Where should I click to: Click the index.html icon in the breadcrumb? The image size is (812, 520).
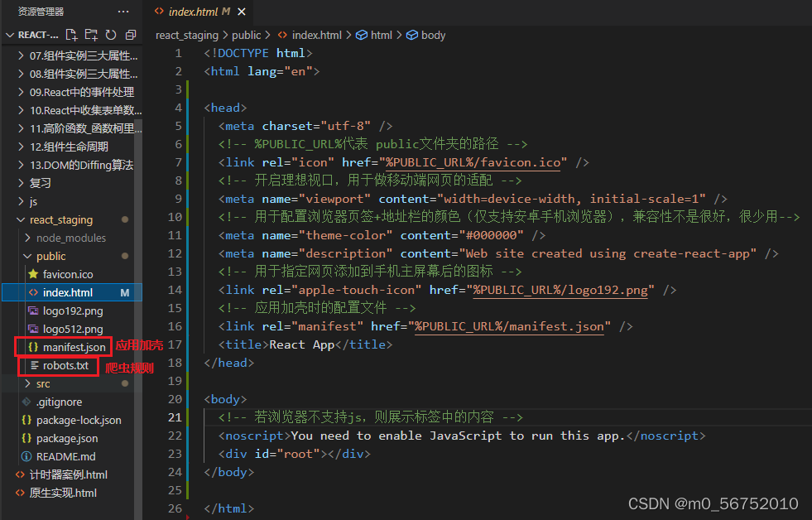point(282,36)
